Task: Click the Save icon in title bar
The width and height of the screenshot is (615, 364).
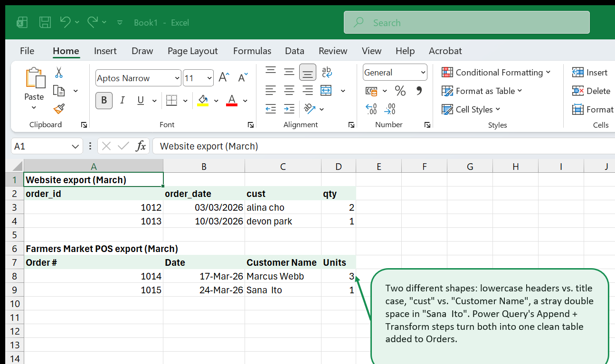Action: click(x=45, y=22)
